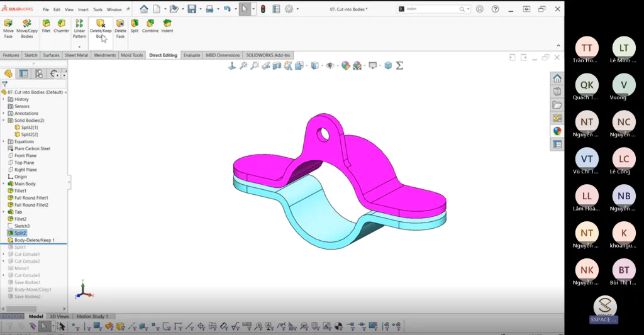Save the current document

(x=192, y=9)
